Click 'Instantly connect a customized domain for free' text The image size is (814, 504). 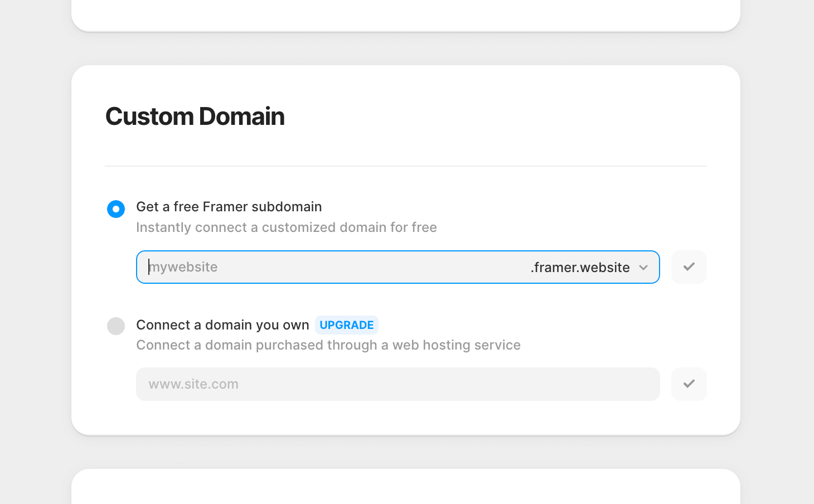tap(286, 227)
